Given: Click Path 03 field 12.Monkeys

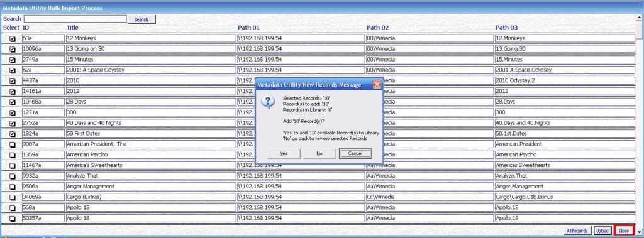Looking at the screenshot, I should coord(565,38).
